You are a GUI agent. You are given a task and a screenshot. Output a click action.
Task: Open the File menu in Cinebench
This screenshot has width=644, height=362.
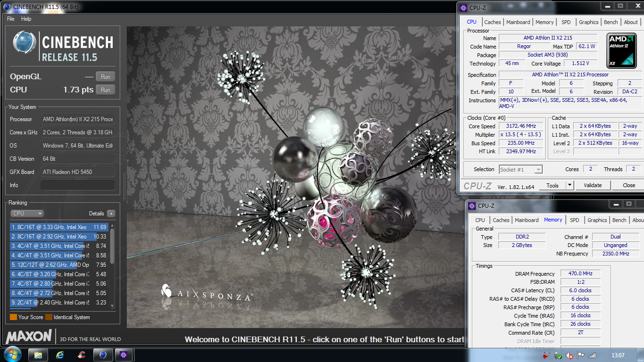point(11,19)
